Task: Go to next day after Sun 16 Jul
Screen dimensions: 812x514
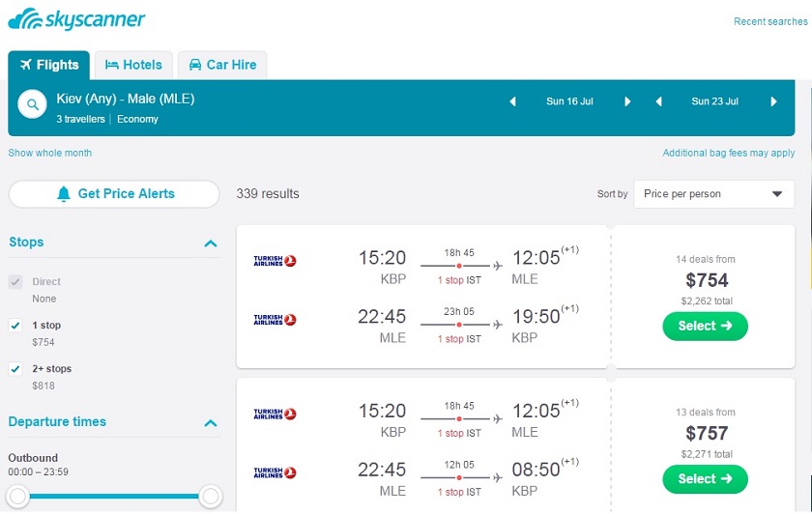Action: coord(627,101)
